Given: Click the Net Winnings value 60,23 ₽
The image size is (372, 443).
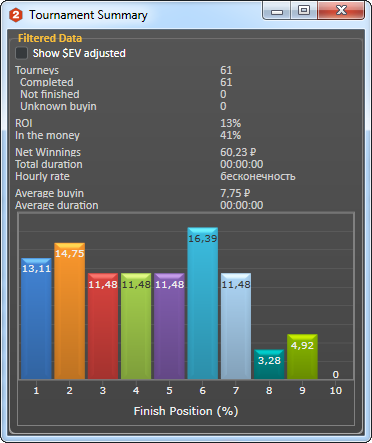Looking at the screenshot, I should tap(238, 152).
